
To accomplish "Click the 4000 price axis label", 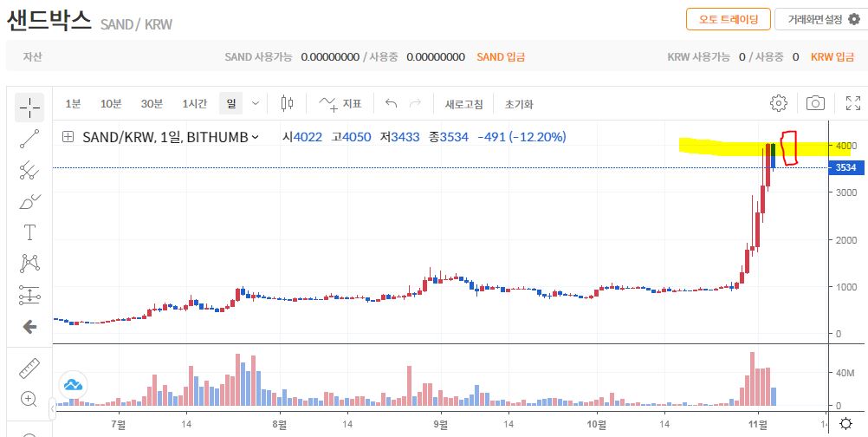I will 846,145.
